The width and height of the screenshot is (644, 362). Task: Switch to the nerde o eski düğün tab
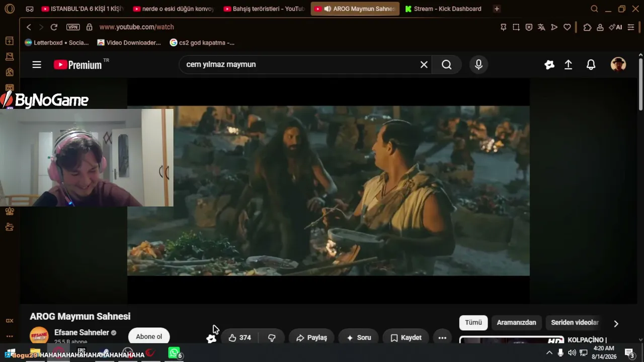(x=174, y=9)
